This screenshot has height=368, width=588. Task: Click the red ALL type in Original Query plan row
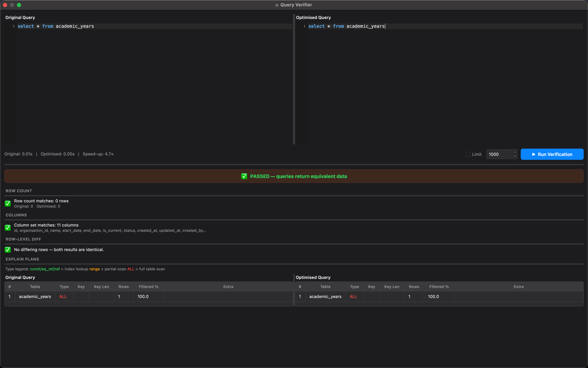(63, 297)
